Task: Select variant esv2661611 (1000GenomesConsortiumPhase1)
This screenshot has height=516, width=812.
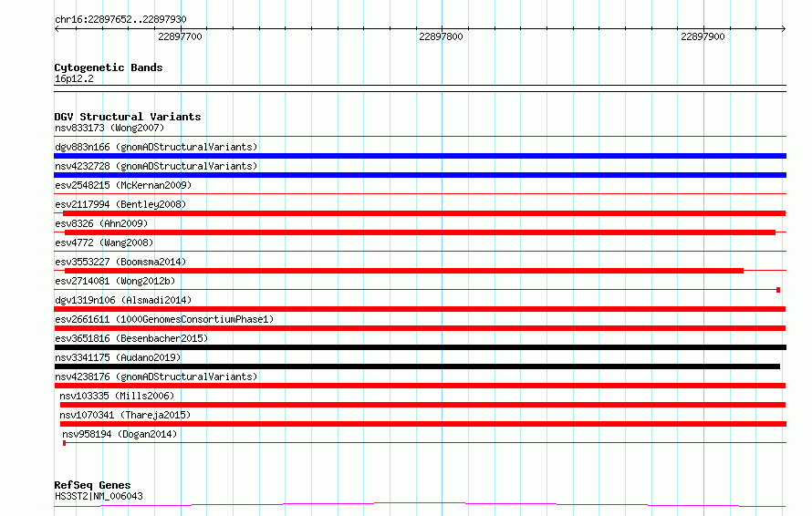Action: pyautogui.click(x=164, y=319)
